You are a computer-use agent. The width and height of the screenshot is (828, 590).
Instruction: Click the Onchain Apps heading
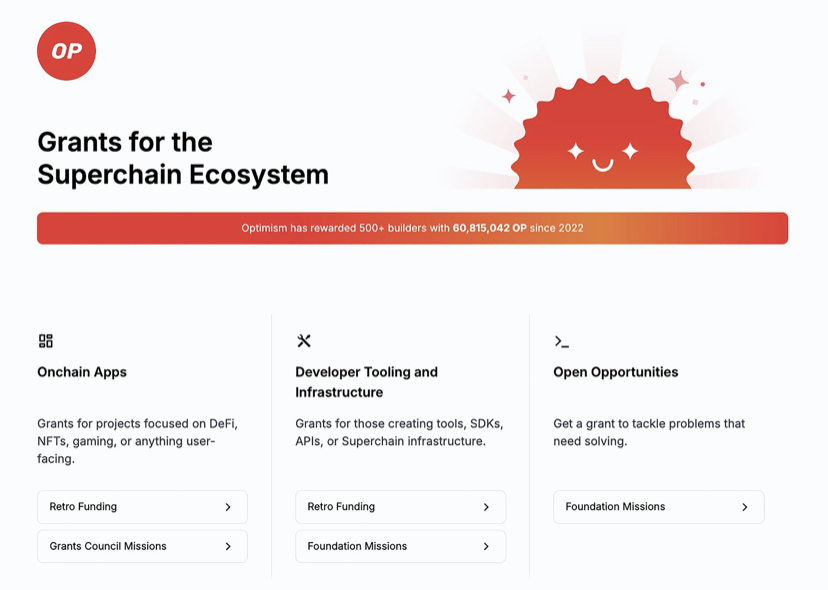point(82,372)
